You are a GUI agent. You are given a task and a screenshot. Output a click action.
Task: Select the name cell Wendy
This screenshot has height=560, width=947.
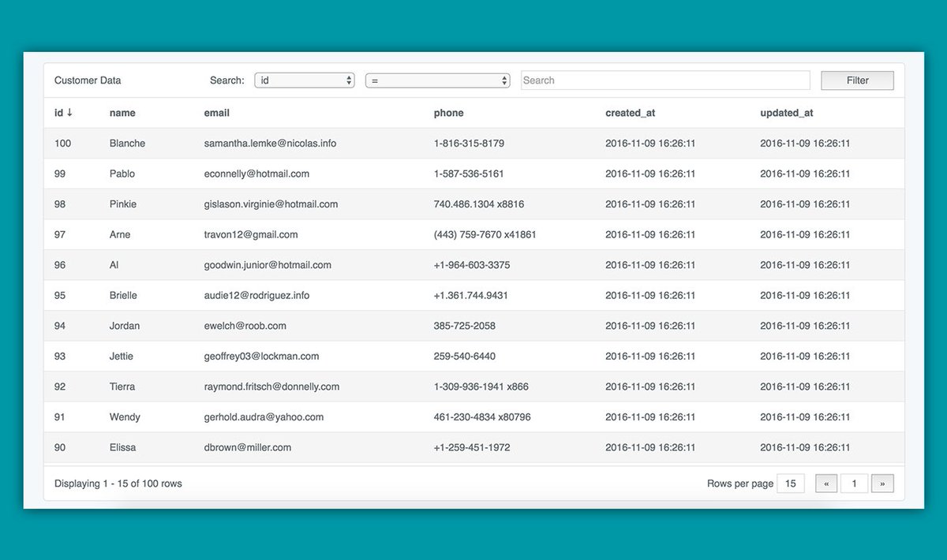pyautogui.click(x=125, y=417)
